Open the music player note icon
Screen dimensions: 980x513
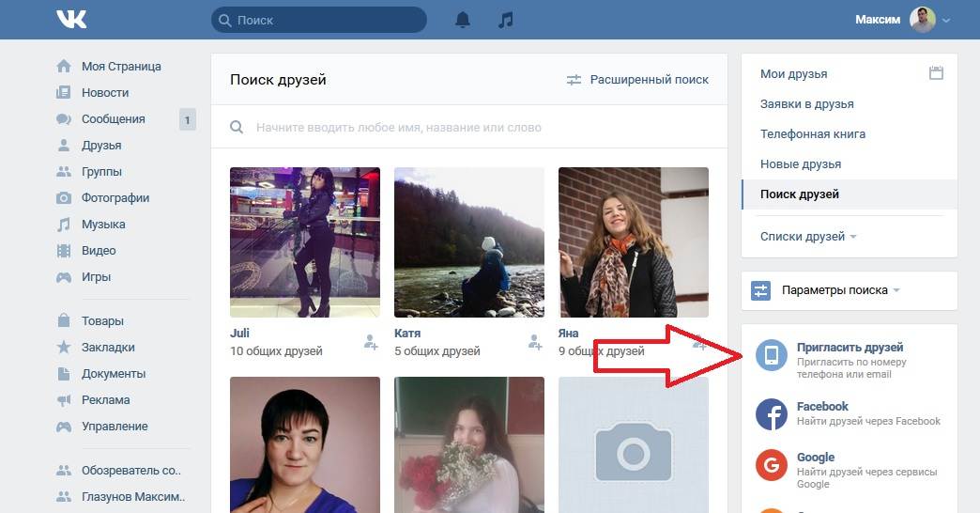pyautogui.click(x=506, y=20)
